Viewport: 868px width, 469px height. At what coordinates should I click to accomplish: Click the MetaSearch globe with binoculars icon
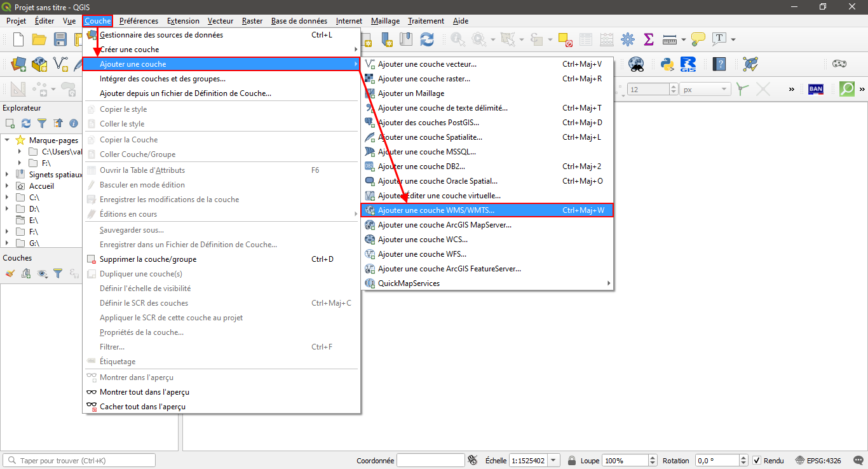point(636,64)
